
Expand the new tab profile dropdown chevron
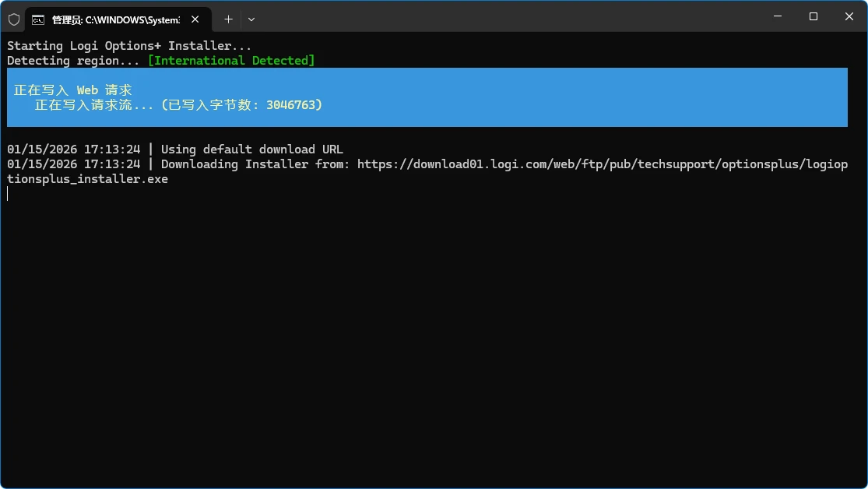pyautogui.click(x=251, y=19)
